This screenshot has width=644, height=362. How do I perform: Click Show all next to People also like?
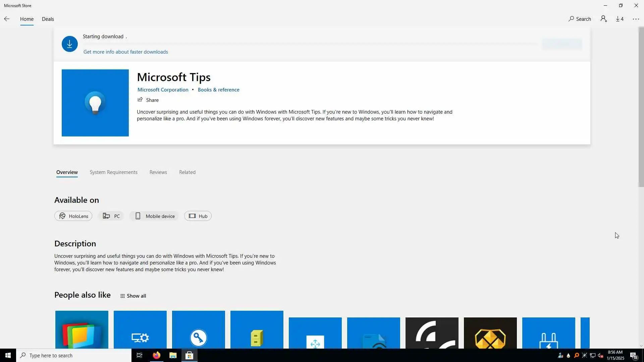point(133,296)
